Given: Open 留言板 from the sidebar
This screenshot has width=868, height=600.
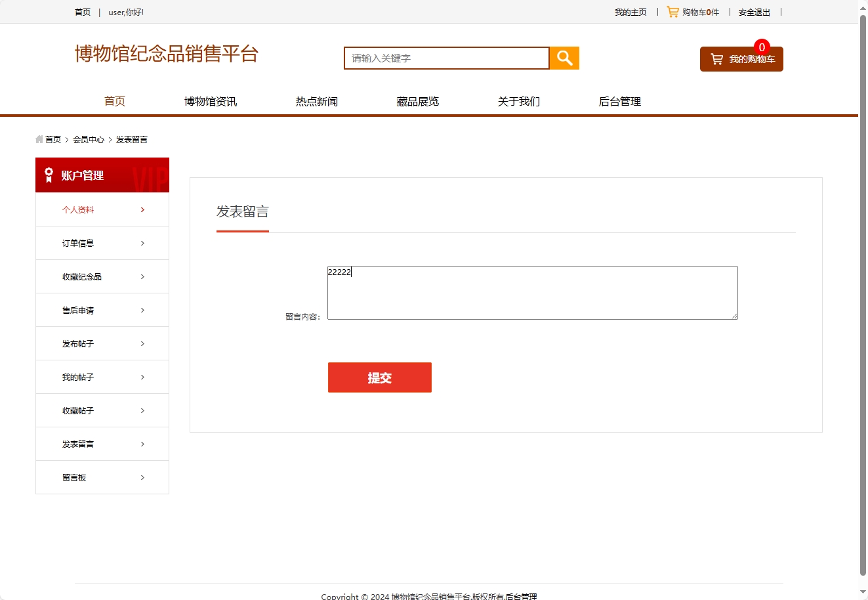Looking at the screenshot, I should pyautogui.click(x=73, y=477).
